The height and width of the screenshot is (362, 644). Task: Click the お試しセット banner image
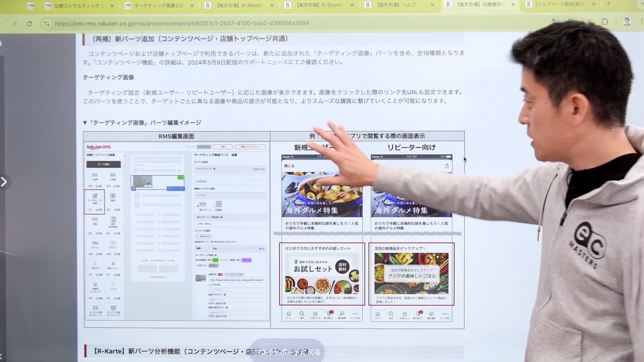tap(322, 274)
